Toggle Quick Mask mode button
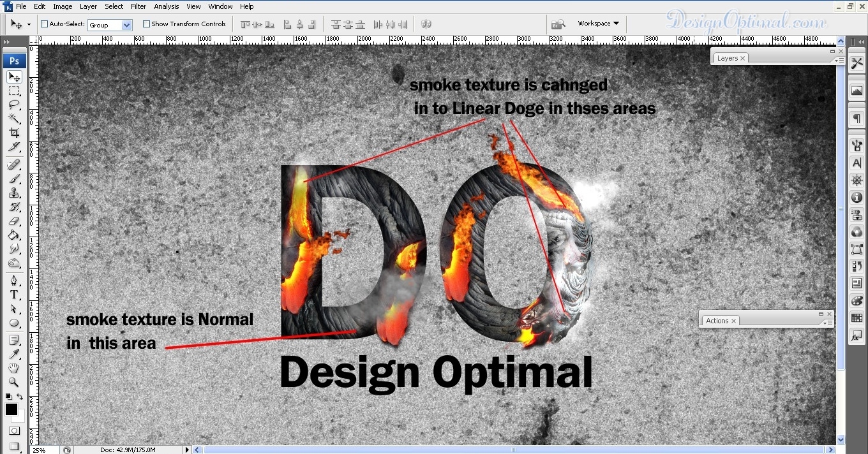The height and width of the screenshot is (454, 868). click(x=14, y=431)
